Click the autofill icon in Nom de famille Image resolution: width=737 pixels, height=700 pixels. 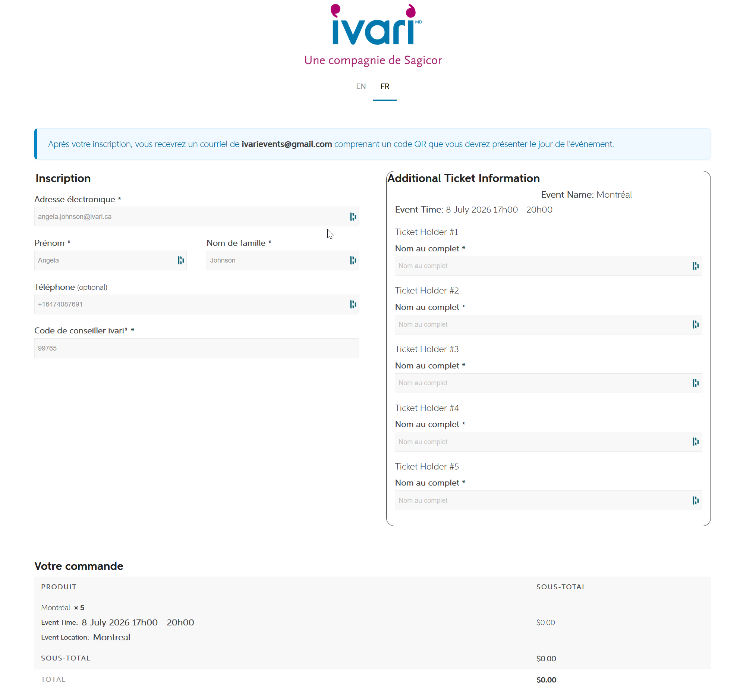click(x=352, y=260)
